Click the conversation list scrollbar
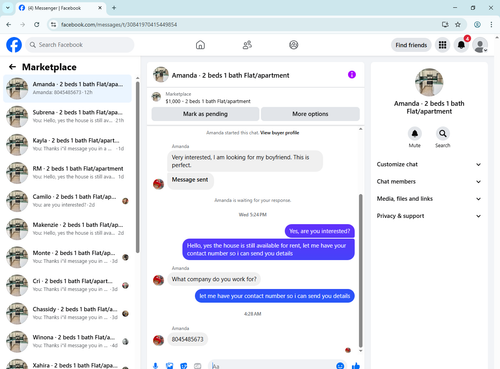Image resolution: width=500 pixels, height=369 pixels. pyautogui.click(x=137, y=167)
